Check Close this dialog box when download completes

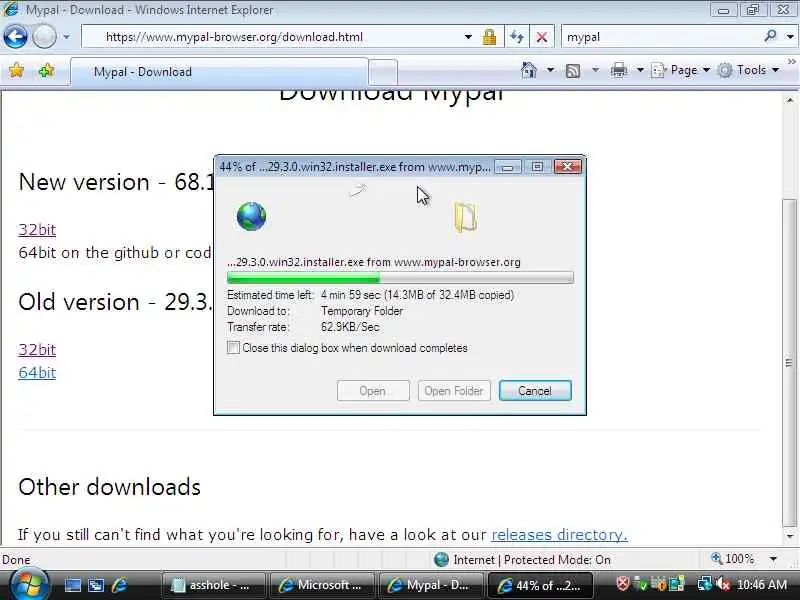[x=233, y=348]
